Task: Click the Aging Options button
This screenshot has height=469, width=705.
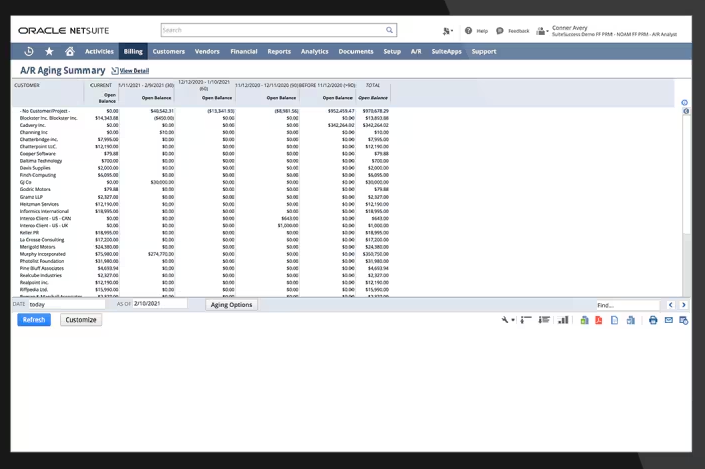Action: click(232, 304)
